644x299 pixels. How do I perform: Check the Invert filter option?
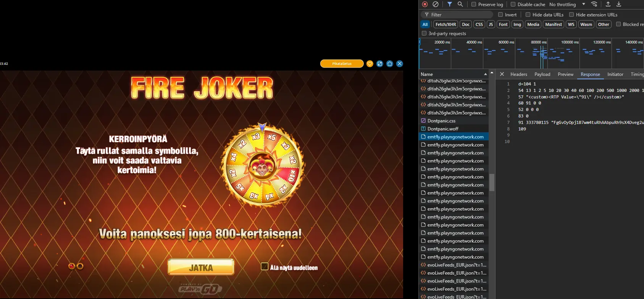pyautogui.click(x=500, y=14)
